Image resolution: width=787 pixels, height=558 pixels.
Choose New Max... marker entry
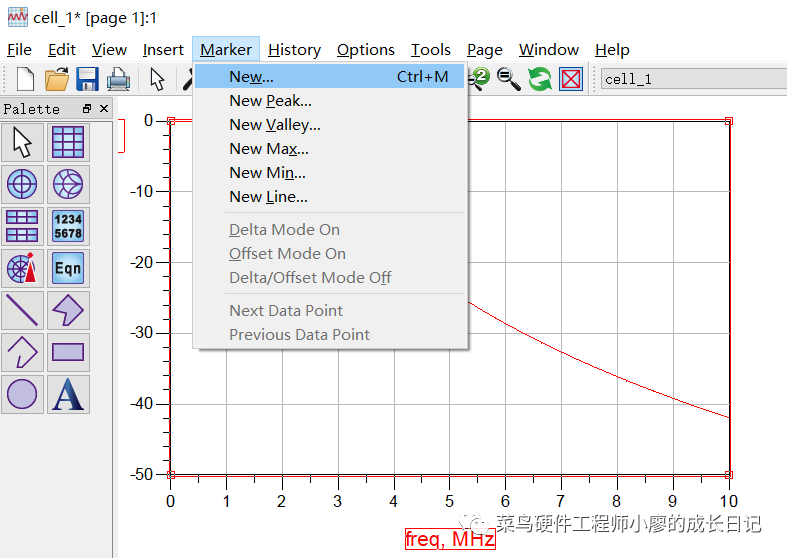(x=330, y=149)
